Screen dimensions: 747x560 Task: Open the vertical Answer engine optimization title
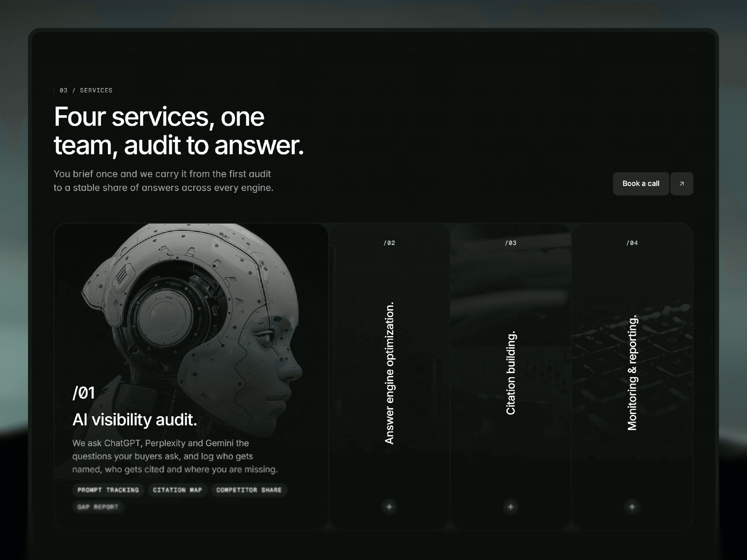[x=390, y=373]
